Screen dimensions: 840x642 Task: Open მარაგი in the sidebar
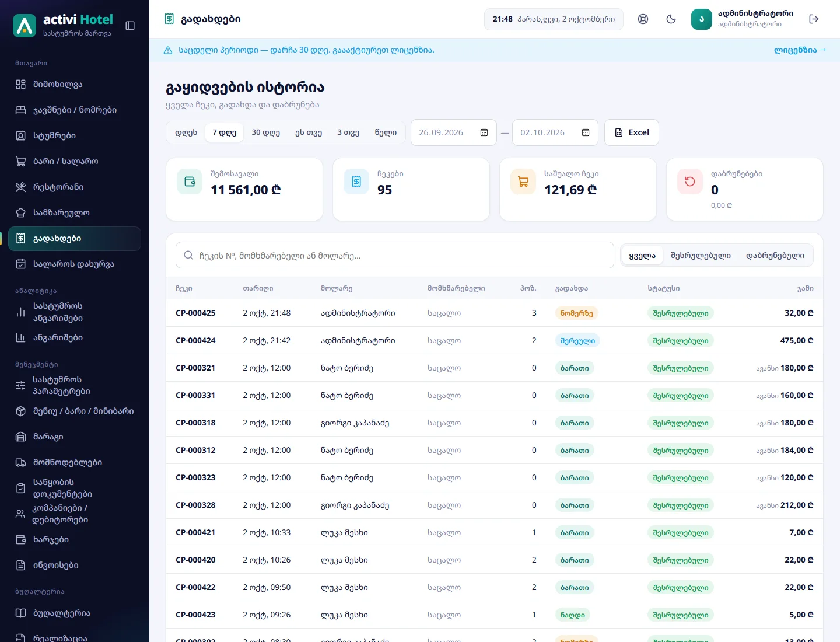point(75,437)
